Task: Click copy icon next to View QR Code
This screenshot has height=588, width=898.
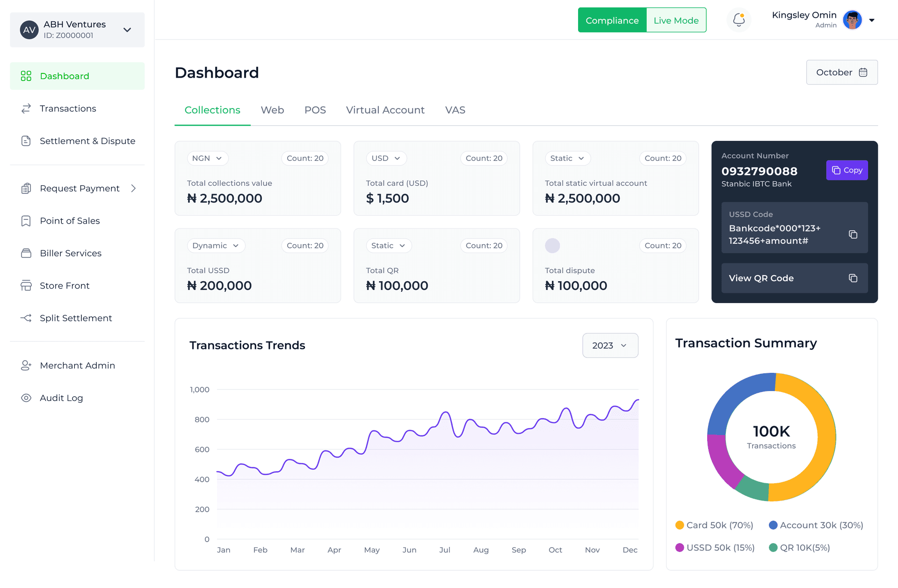Action: tap(853, 278)
